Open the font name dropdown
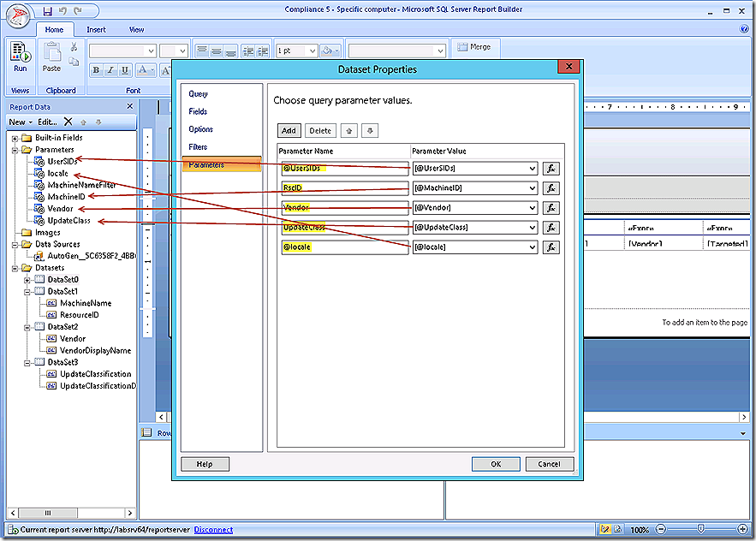This screenshot has width=756, height=541. pos(151,51)
